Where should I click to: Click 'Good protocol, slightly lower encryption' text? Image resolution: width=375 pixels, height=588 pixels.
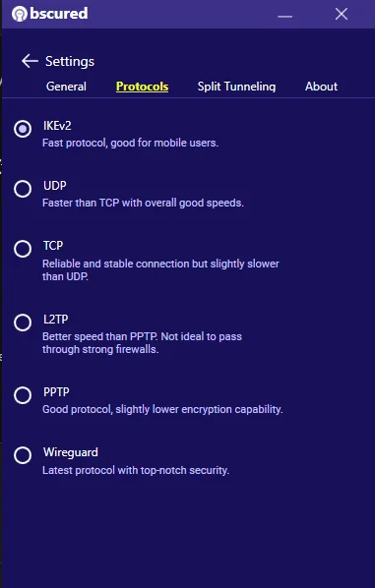(162, 409)
